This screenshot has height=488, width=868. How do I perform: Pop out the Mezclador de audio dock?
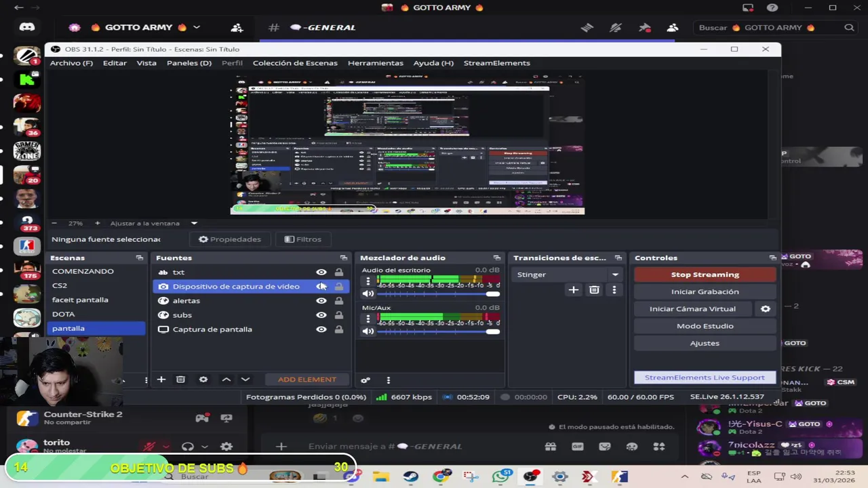(x=496, y=258)
